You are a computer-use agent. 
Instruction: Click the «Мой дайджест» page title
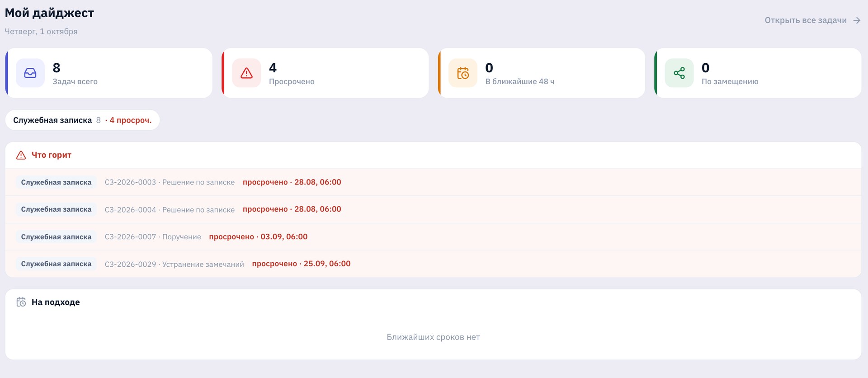pos(49,13)
